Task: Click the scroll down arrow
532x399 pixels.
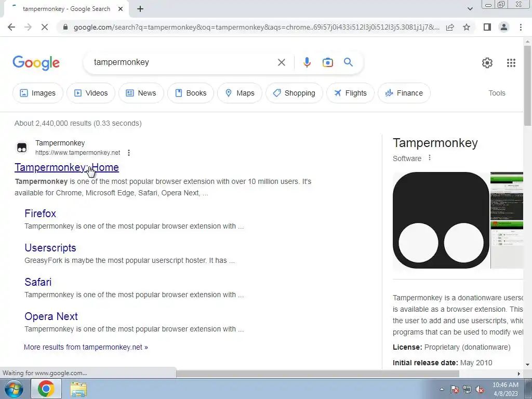Action: (527, 365)
